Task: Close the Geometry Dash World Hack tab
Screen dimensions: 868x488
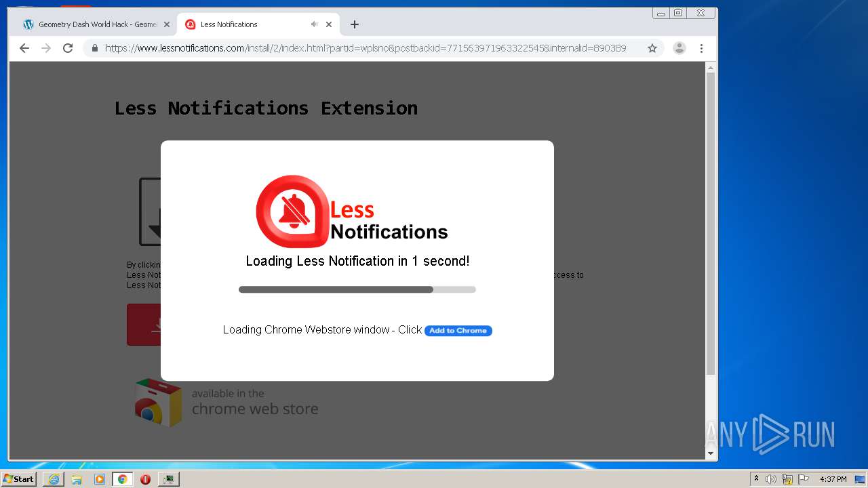Action: pyautogui.click(x=167, y=24)
